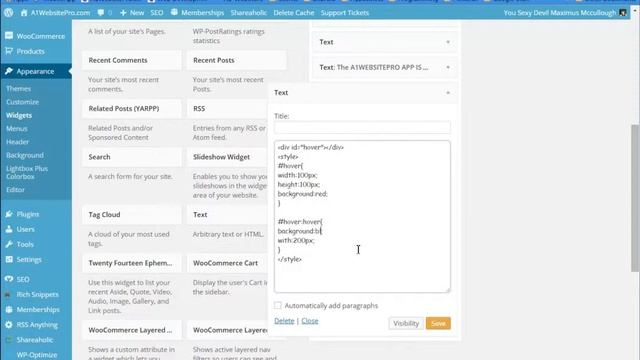Expand the A1WEBSITEPRO APP text widget
The width and height of the screenshot is (640, 360).
point(448,67)
